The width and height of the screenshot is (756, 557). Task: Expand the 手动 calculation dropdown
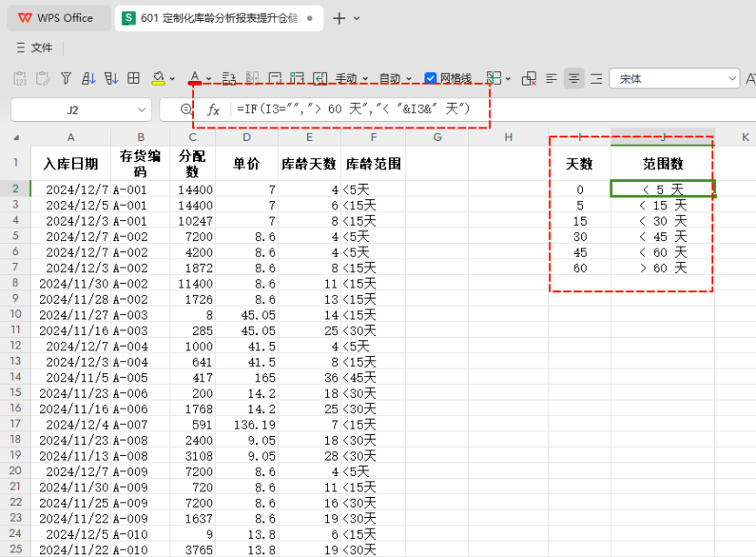tap(364, 79)
